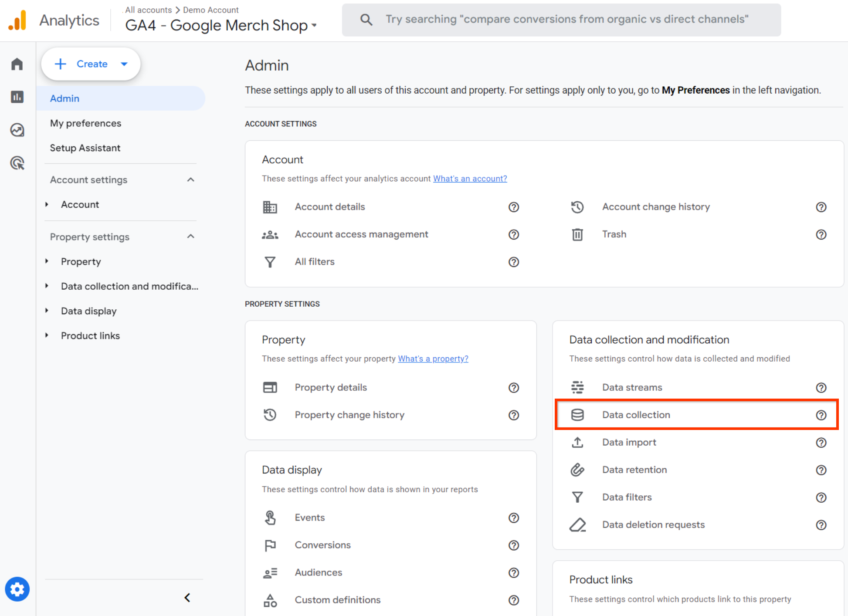Open the Home icon in left rail

(x=17, y=64)
